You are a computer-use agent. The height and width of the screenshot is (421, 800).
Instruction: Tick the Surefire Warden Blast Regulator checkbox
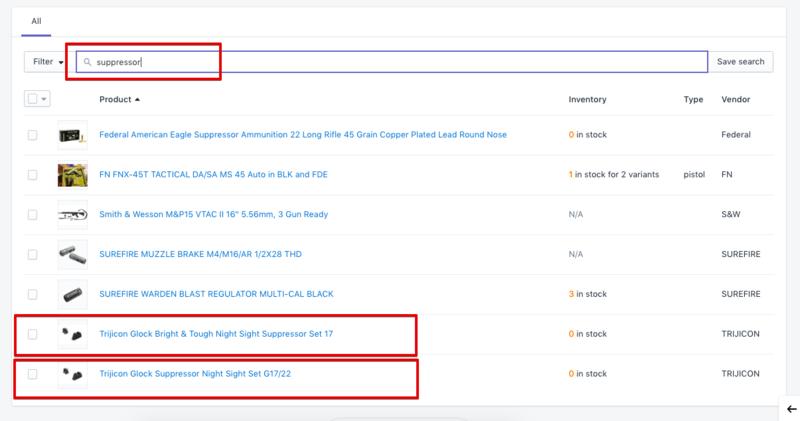(33, 295)
